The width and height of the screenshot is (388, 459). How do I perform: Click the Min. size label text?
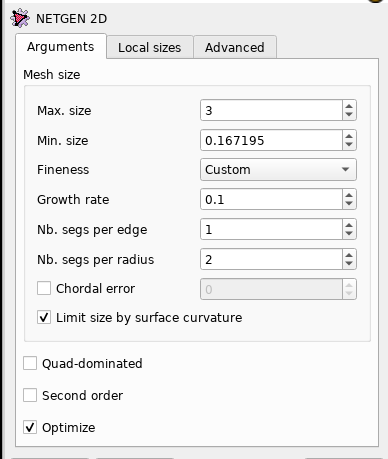(63, 140)
